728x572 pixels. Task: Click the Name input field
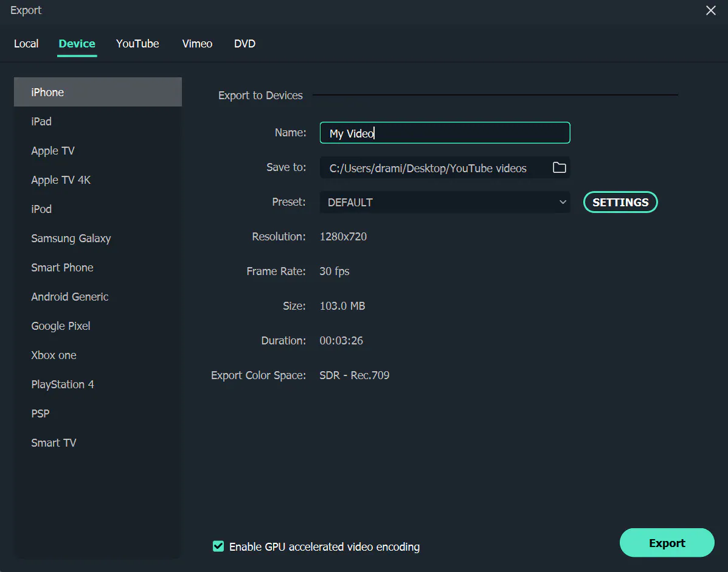tap(445, 133)
